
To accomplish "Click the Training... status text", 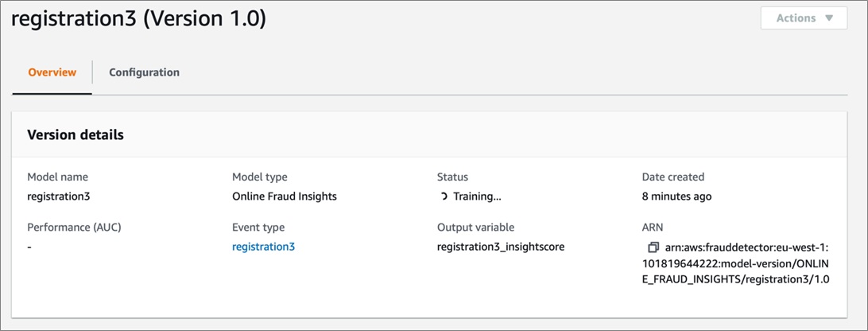I will tap(477, 197).
